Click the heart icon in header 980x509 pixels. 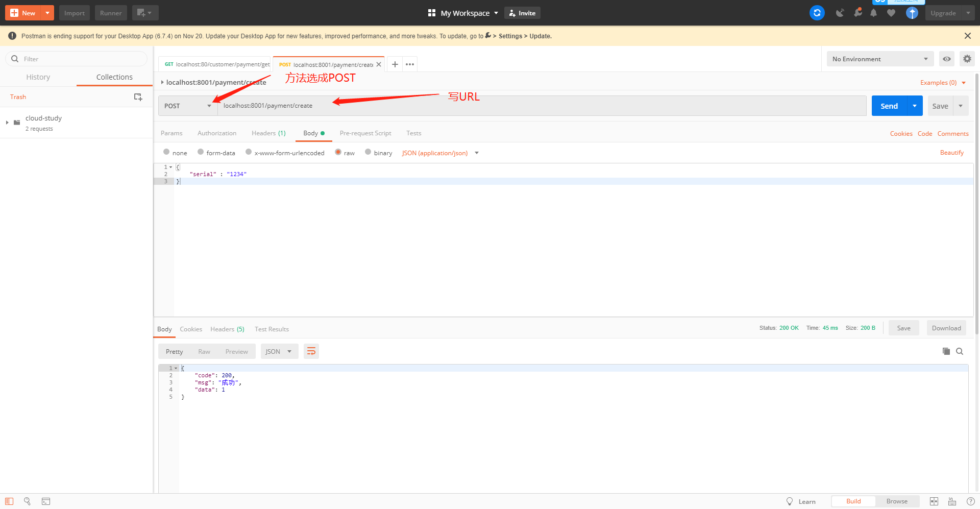[891, 13]
